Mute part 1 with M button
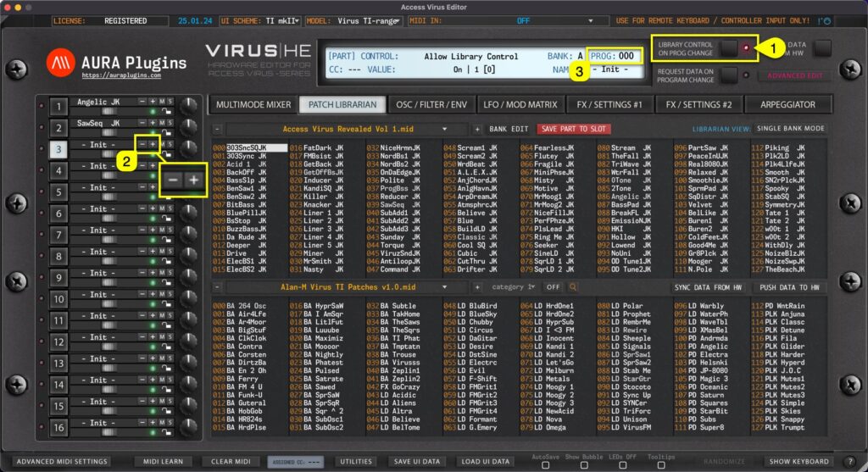868x472 pixels. click(162, 102)
